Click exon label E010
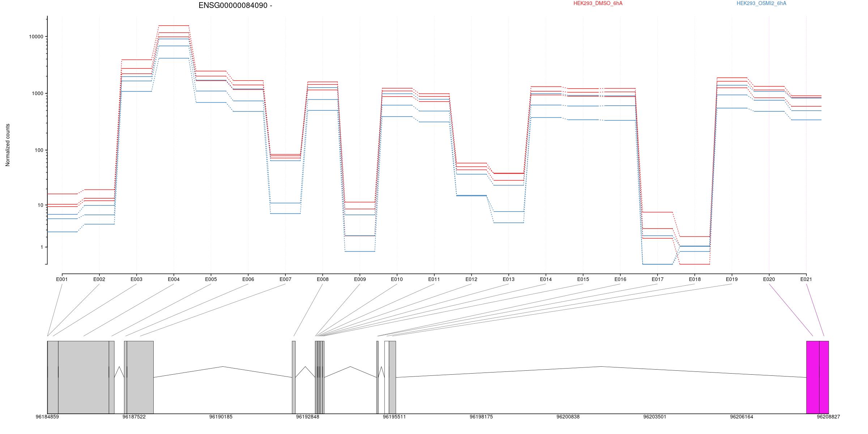 pos(397,279)
